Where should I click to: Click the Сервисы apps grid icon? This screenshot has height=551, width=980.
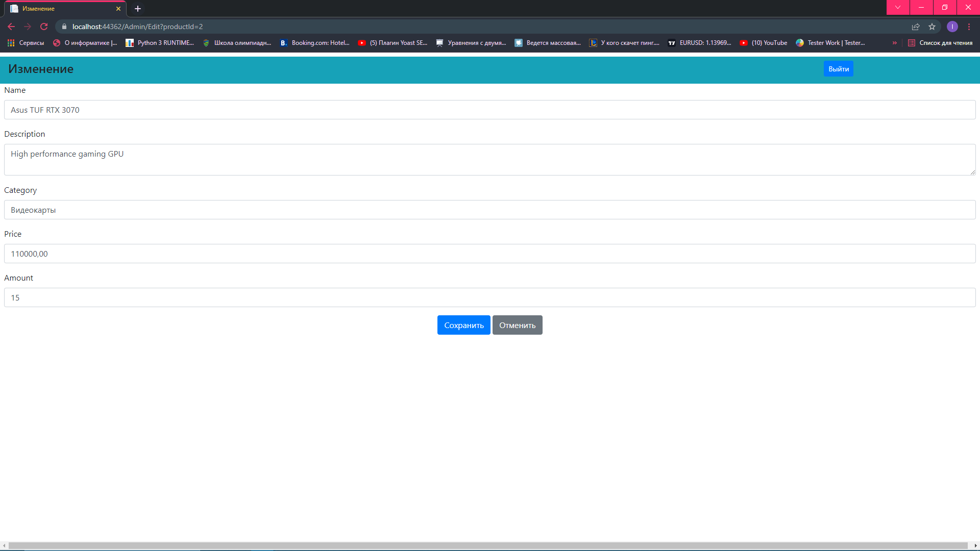click(x=11, y=43)
